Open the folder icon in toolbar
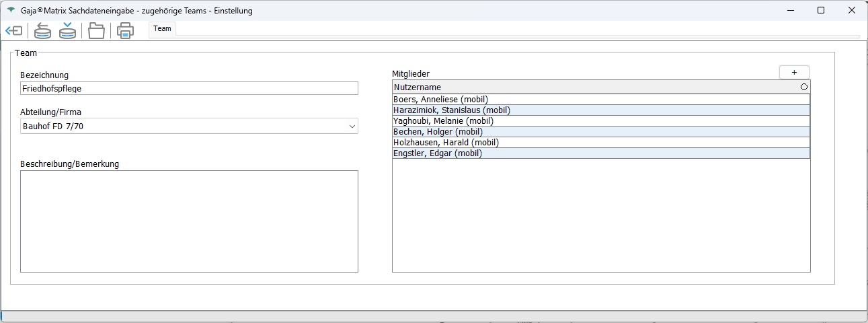868x323 pixels. 96,31
